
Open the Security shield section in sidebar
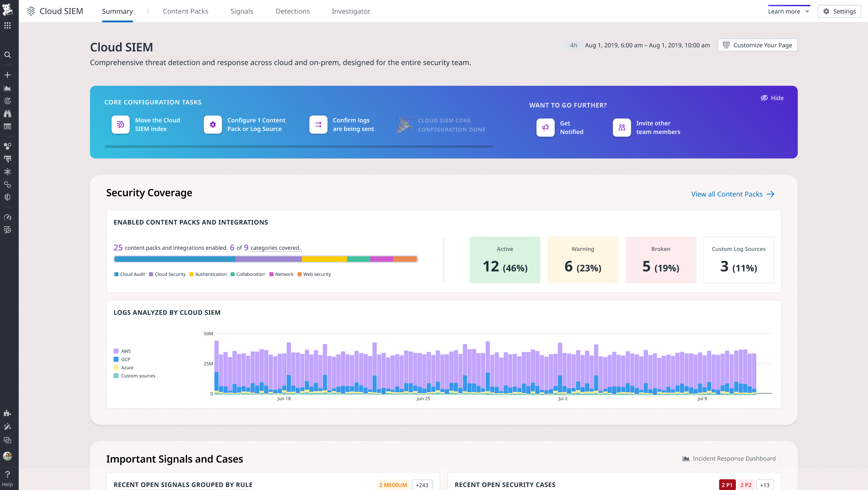7,197
